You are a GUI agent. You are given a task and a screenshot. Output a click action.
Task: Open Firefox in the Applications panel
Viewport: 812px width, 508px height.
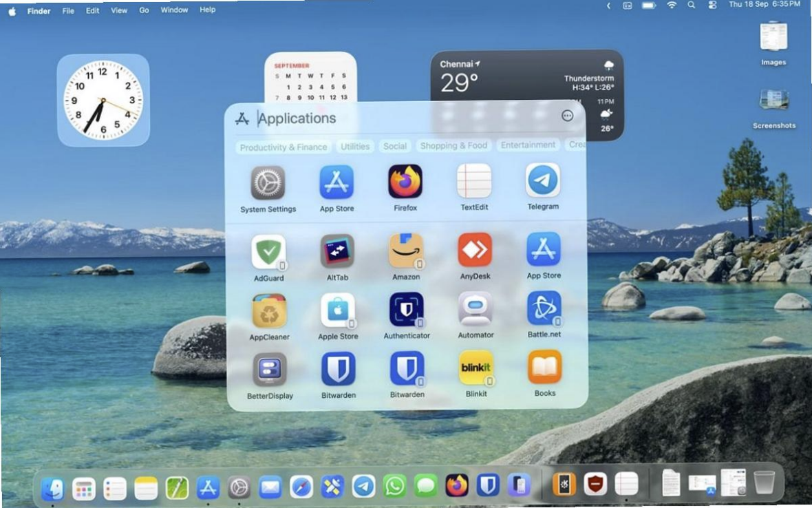[x=405, y=181]
